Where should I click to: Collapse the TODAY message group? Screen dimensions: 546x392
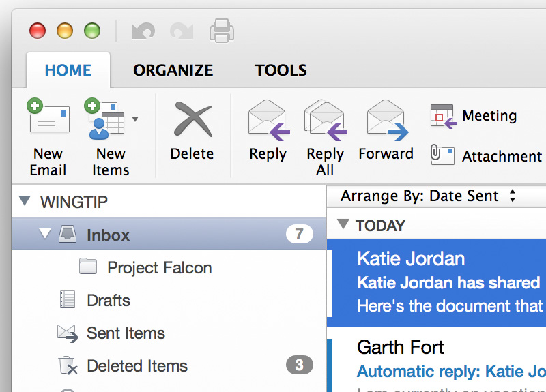coord(343,224)
